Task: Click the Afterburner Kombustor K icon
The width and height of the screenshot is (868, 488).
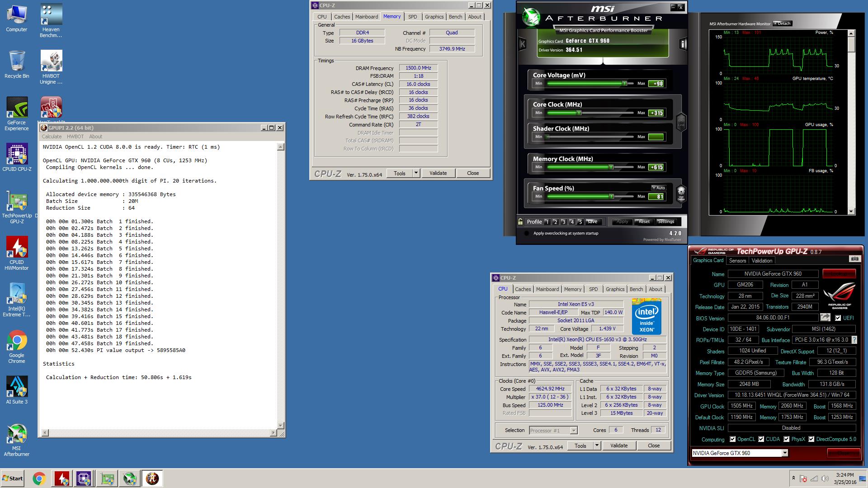Action: [523, 44]
